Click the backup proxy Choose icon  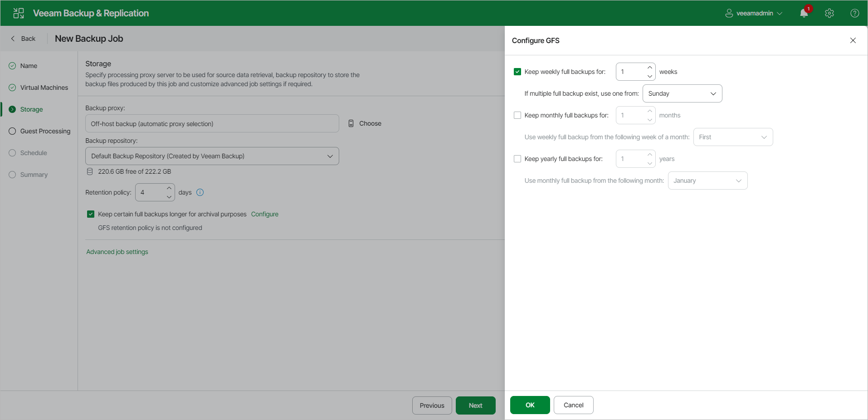coord(351,123)
